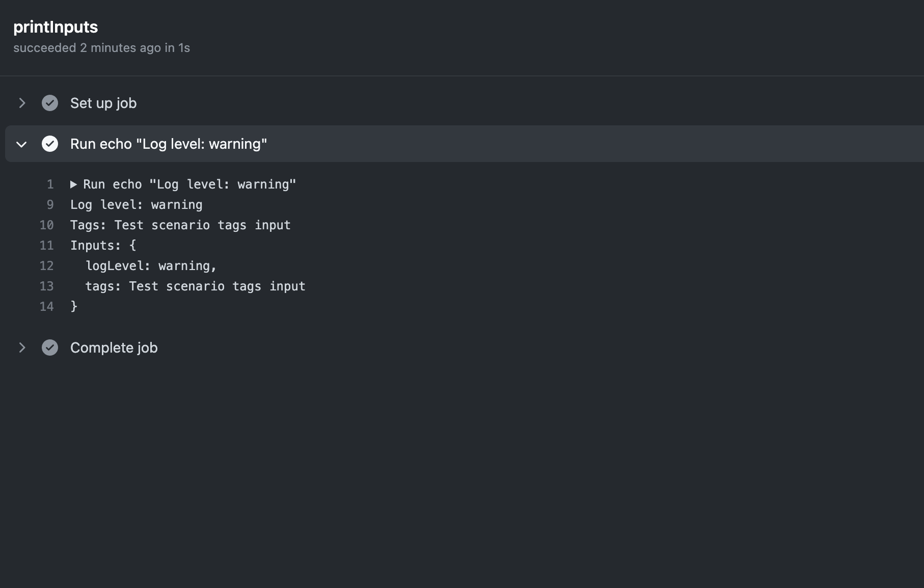Click the log line reading "Log level: warning"
The image size is (924, 588).
pyautogui.click(x=136, y=205)
